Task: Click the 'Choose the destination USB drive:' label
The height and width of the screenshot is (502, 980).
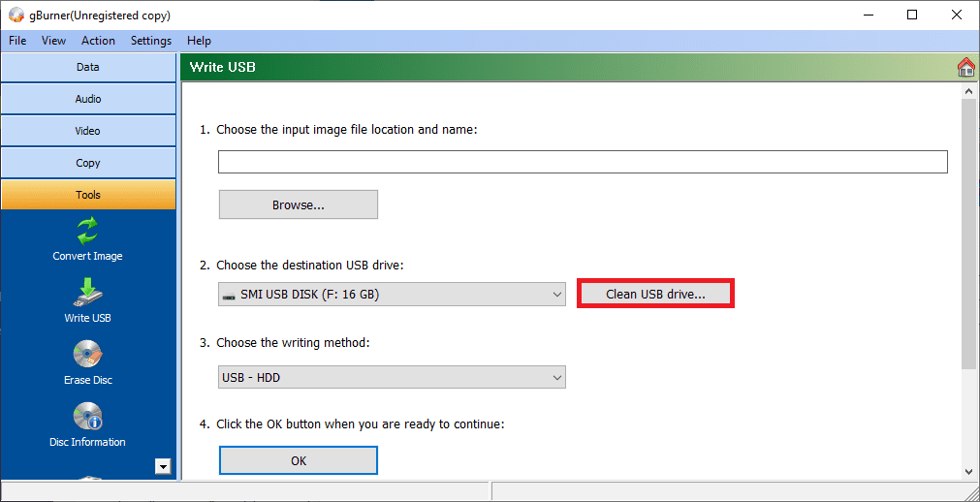Action: coord(310,266)
